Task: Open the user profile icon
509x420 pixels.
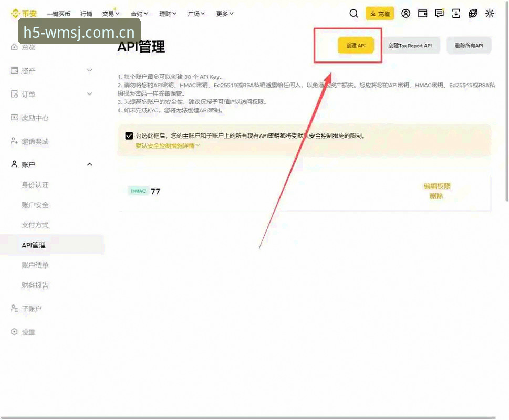Action: pos(406,14)
